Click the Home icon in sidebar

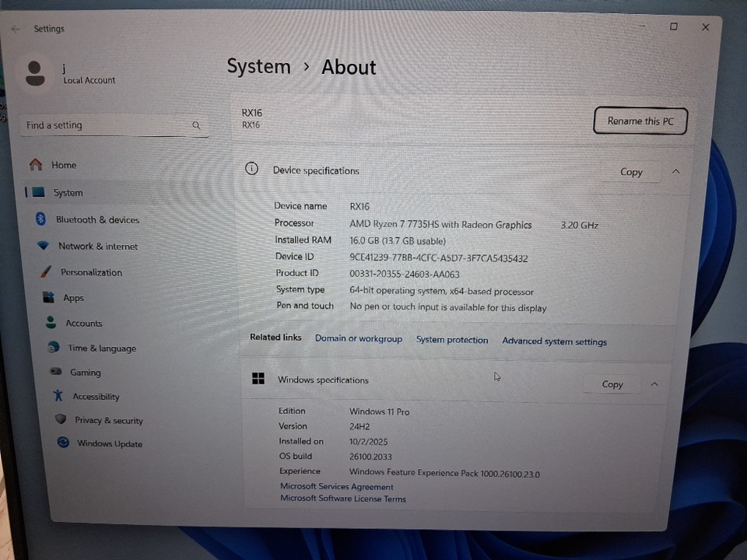[x=36, y=165]
